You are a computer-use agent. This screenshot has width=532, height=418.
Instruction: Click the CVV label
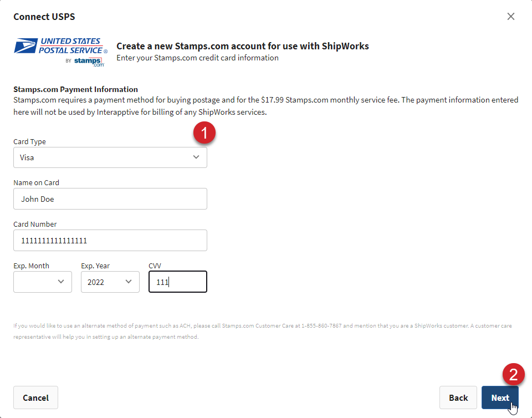pos(155,266)
